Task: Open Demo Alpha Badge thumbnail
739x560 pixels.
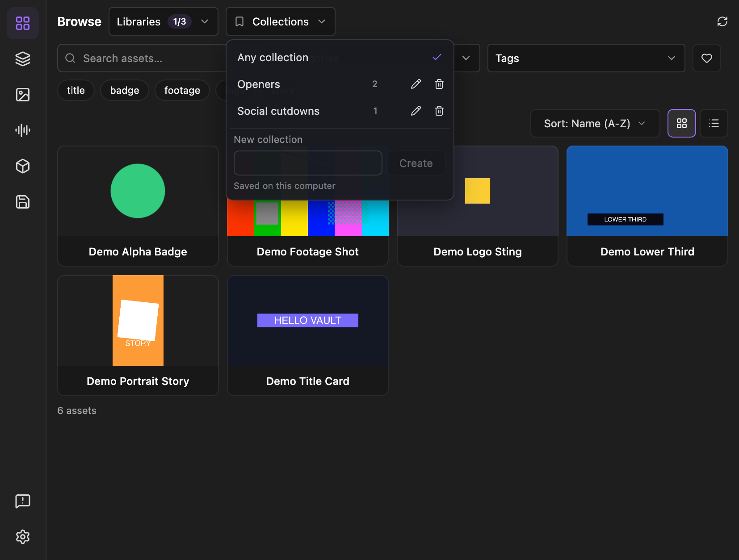Action: pyautogui.click(x=138, y=191)
